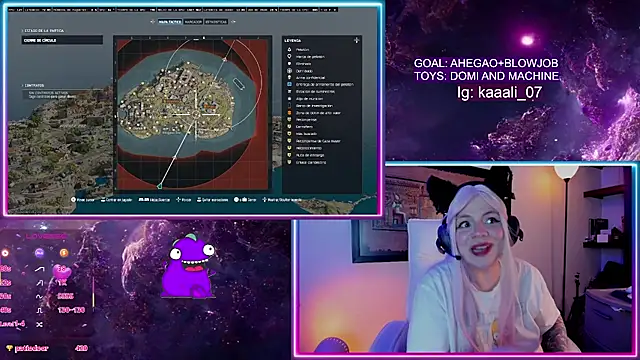
Task: Click the square pulse pattern icon in widget
Action: (39, 310)
